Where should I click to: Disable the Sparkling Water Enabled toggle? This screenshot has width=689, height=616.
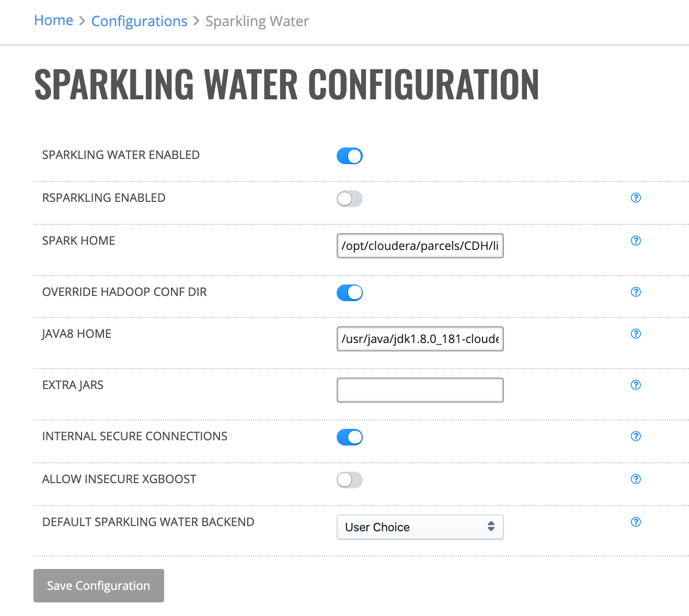pos(350,156)
